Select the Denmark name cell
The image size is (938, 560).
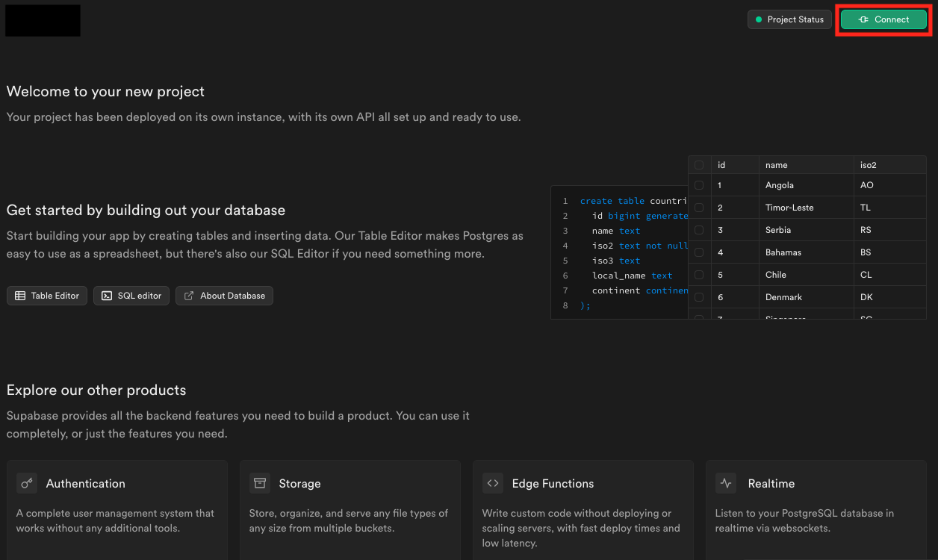click(x=807, y=297)
